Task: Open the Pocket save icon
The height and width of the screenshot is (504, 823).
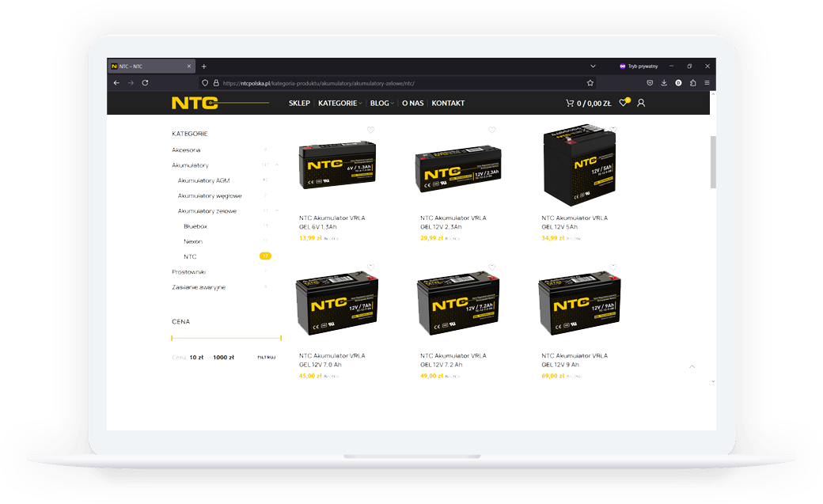Action: click(650, 83)
